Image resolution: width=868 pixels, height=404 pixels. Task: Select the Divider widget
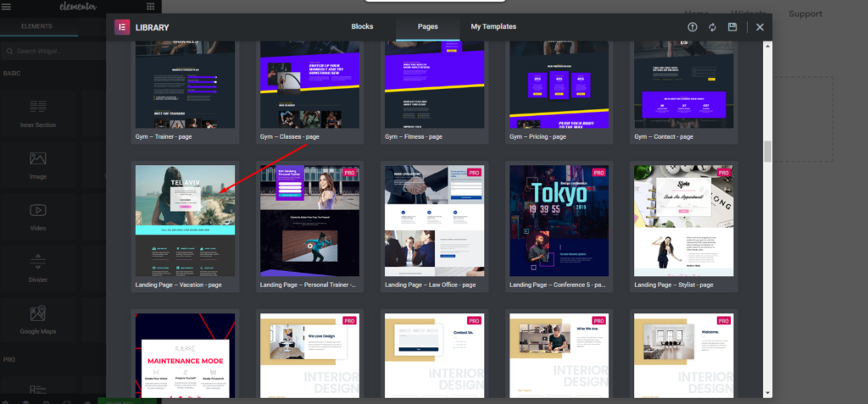pos(37,268)
